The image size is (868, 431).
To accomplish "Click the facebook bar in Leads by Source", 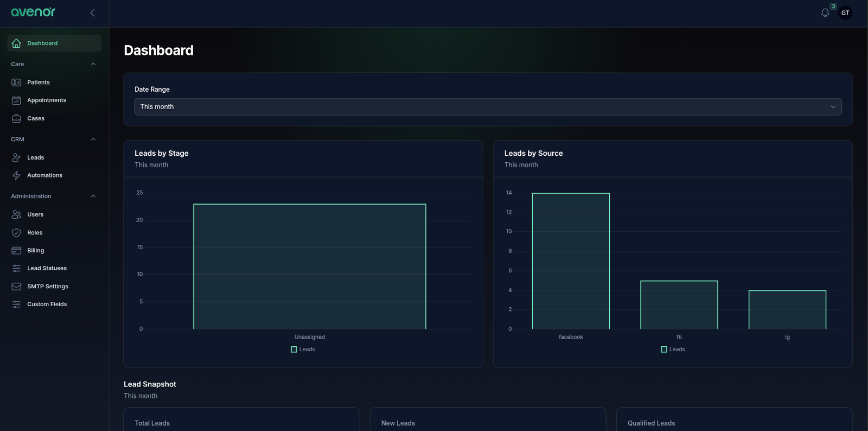I will coord(571,261).
